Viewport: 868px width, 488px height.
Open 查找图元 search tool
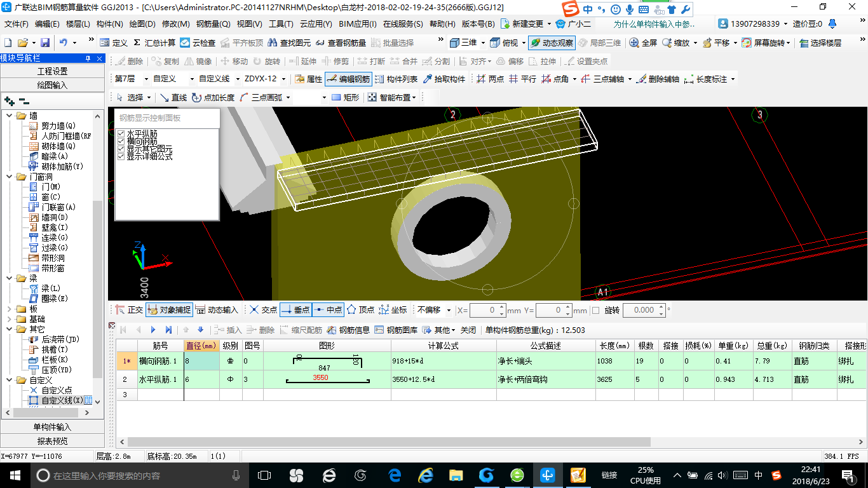pos(290,43)
